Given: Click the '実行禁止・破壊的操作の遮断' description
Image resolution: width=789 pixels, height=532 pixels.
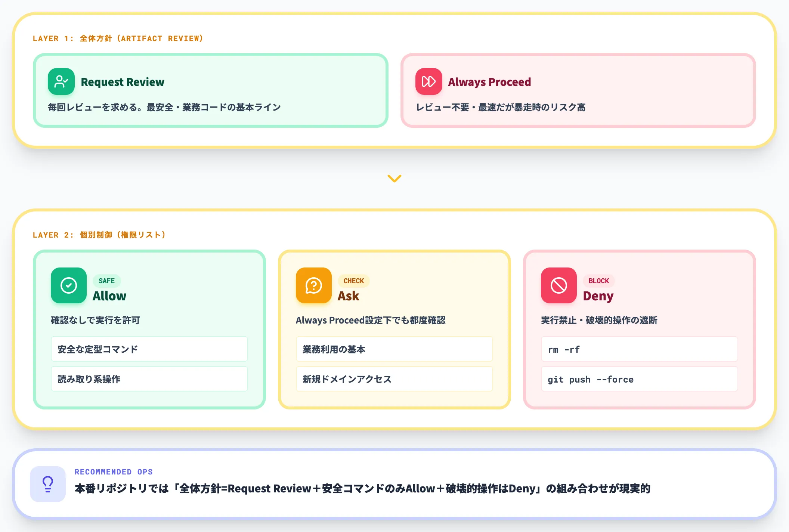Looking at the screenshot, I should point(599,320).
